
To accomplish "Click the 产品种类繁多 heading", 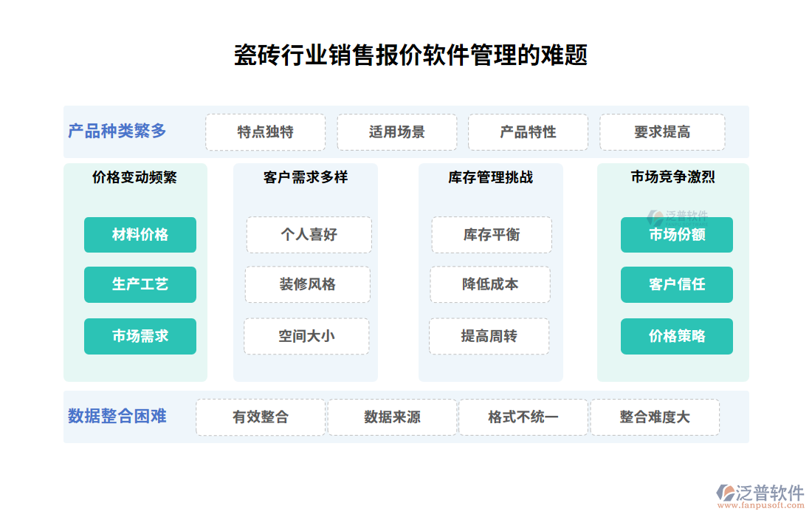I will point(117,131).
